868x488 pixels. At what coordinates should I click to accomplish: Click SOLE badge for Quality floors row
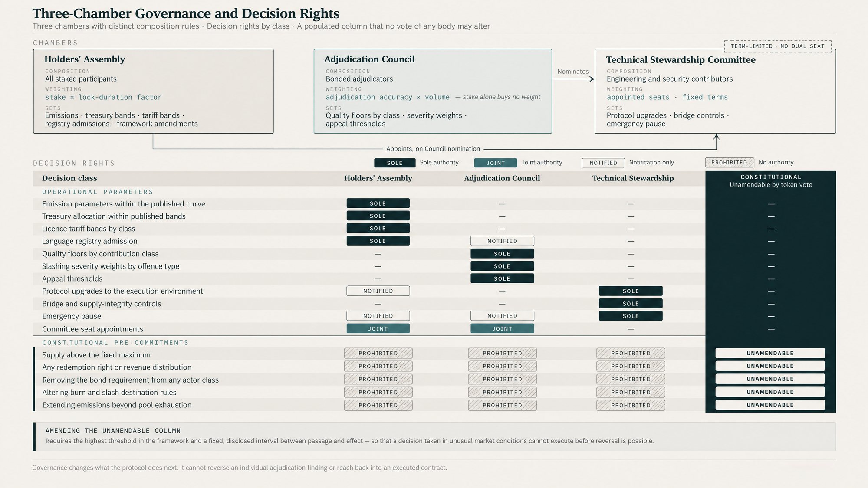502,254
